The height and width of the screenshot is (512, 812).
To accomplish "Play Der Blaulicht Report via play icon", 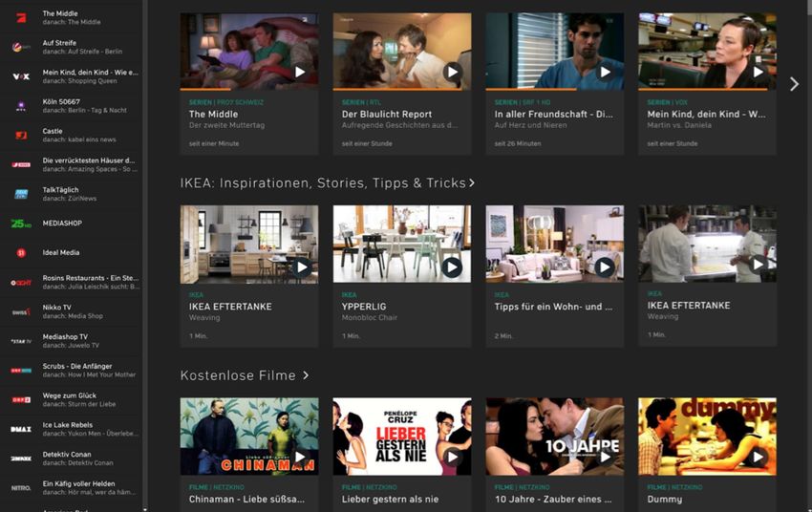I will click(x=452, y=72).
